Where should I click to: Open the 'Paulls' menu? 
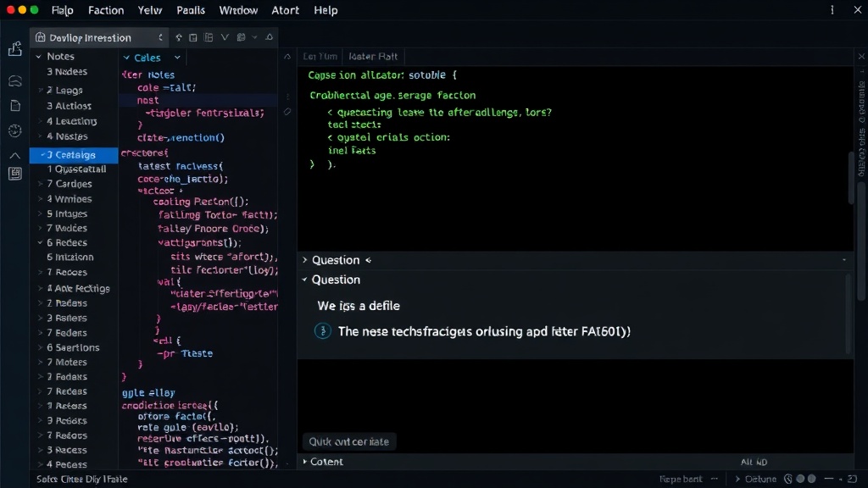coord(191,10)
